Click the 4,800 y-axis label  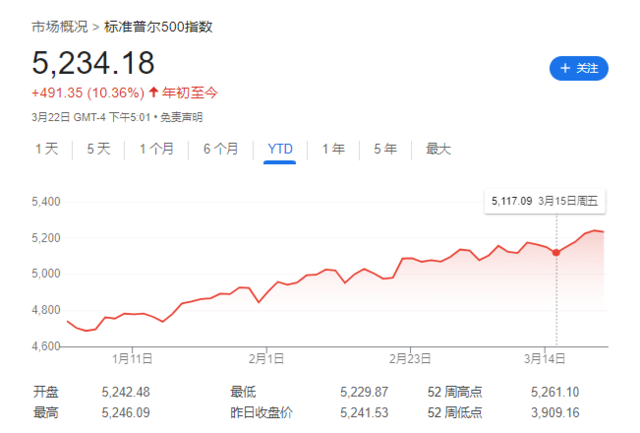(x=46, y=310)
